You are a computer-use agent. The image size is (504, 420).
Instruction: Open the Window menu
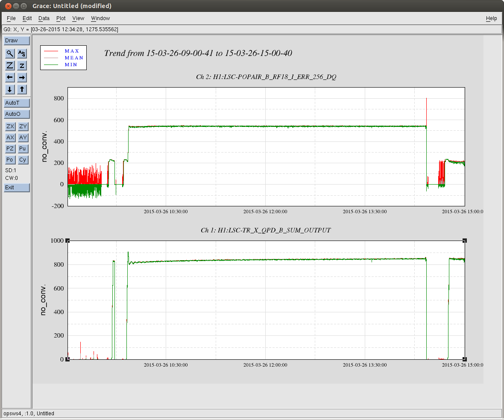100,18
